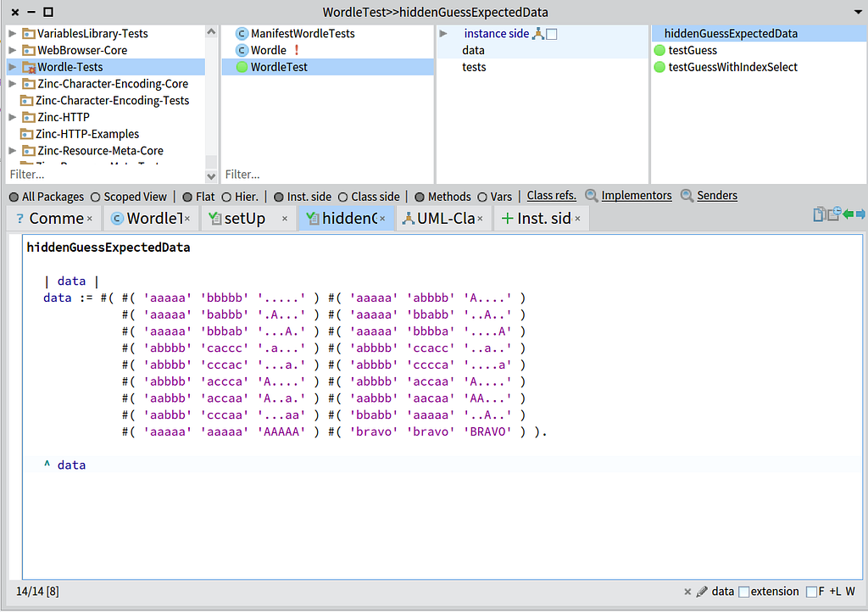This screenshot has width=868, height=612.
Task: Click the package list scroll up arrow
Action: pyautogui.click(x=211, y=32)
